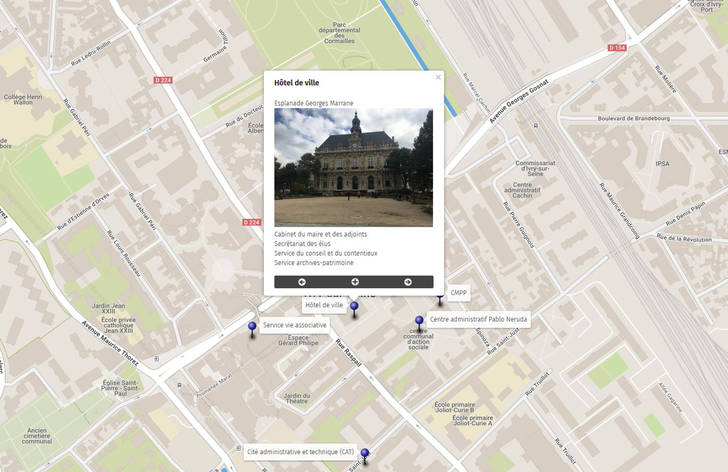This screenshot has height=472, width=728.
Task: Click Rue Saint-Just street name
Action: 503,342
